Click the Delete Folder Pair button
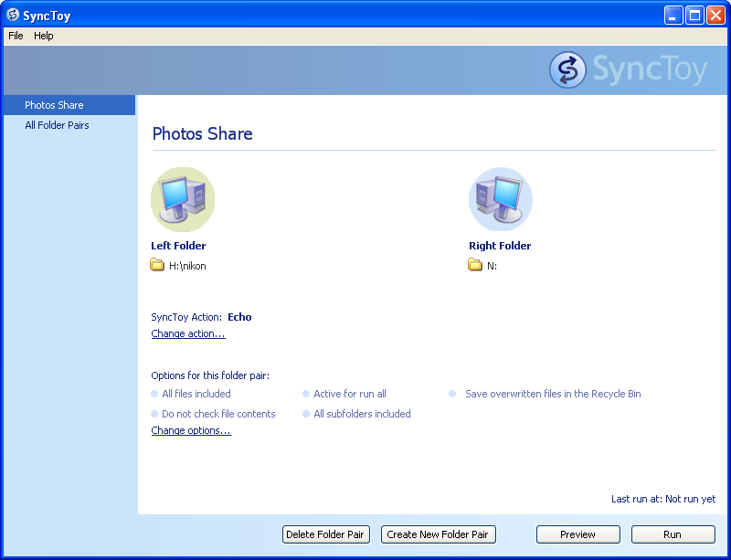The image size is (731, 560). [x=326, y=534]
